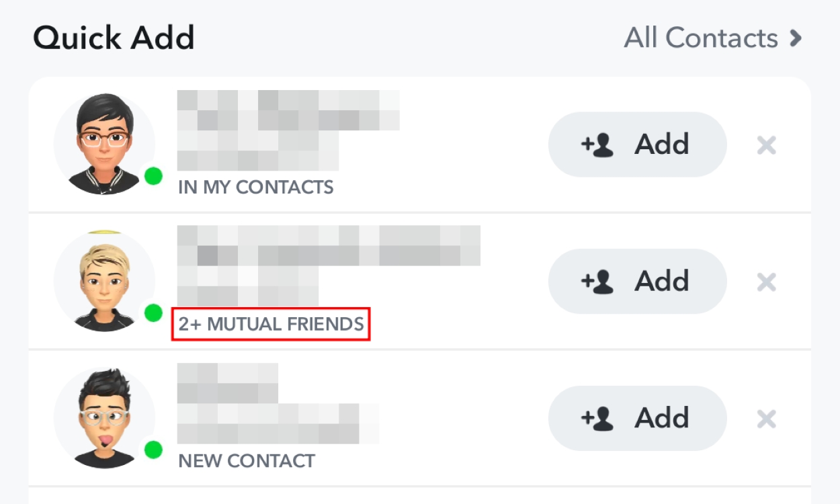Viewport: 840px width, 504px height.
Task: Click the X icon beside the 2+ MUTUAL FRIENDS contact
Action: coord(765,282)
